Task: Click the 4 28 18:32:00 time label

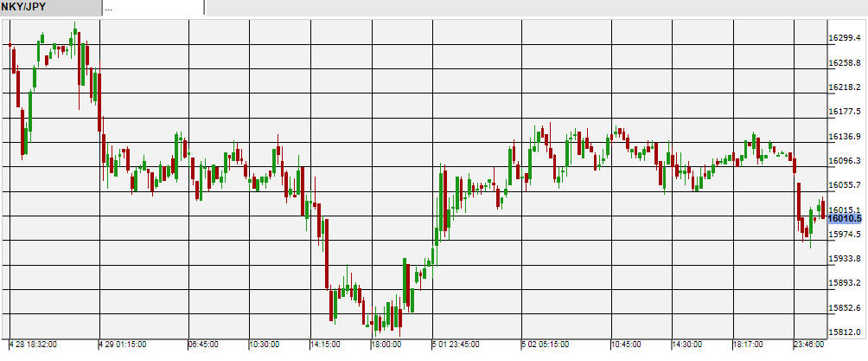Action: click(33, 345)
